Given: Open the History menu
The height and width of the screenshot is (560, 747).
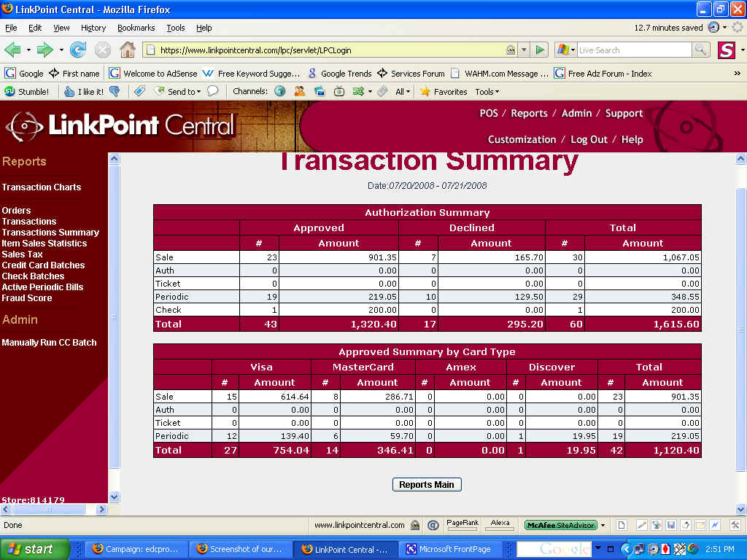Looking at the screenshot, I should [x=93, y=28].
